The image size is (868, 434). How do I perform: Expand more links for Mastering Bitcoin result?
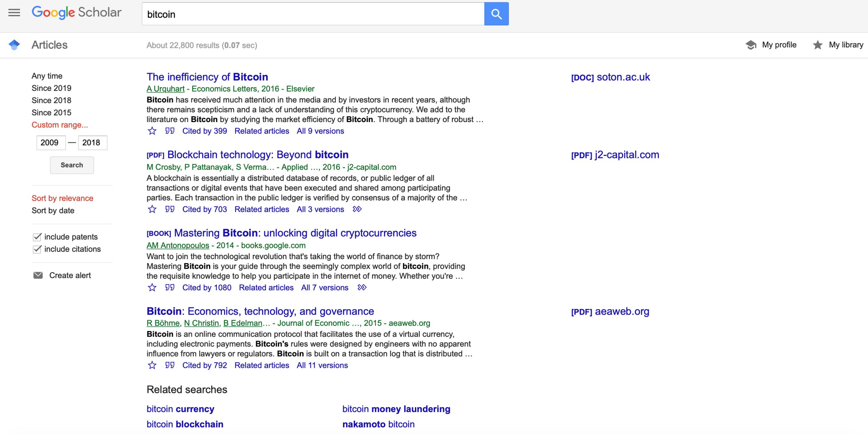[x=362, y=288]
